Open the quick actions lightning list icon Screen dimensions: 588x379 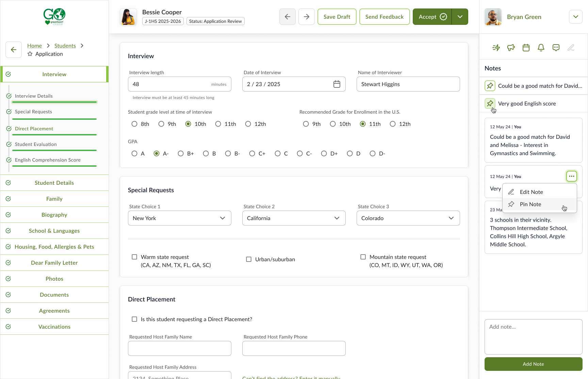[x=496, y=48]
